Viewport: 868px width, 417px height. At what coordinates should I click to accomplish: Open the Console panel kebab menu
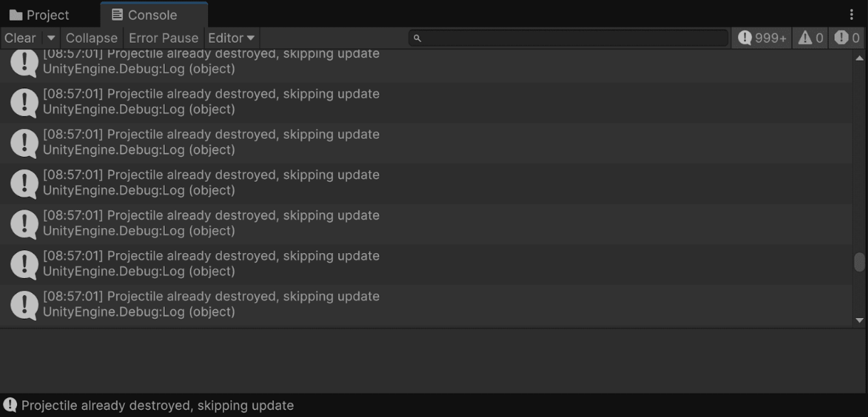coord(852,14)
